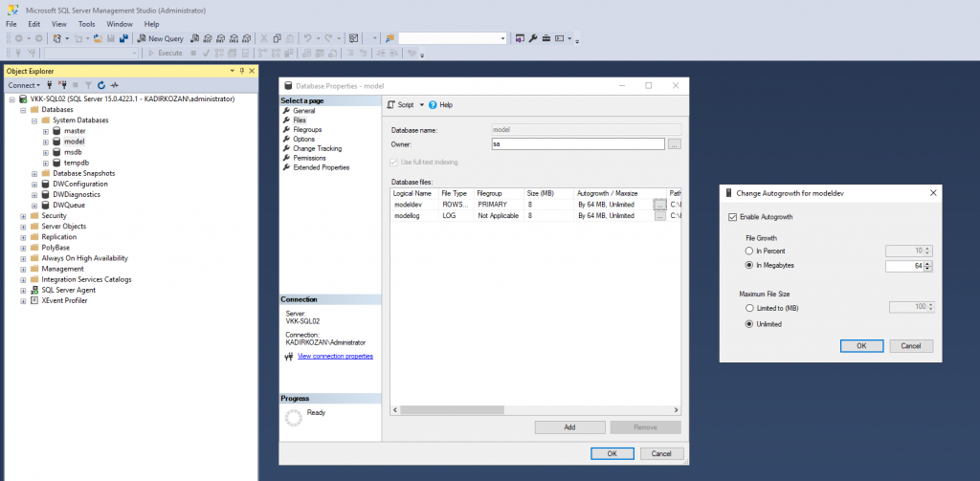
Task: Choose Limited to (MB) maximum file size
Action: [x=749, y=308]
